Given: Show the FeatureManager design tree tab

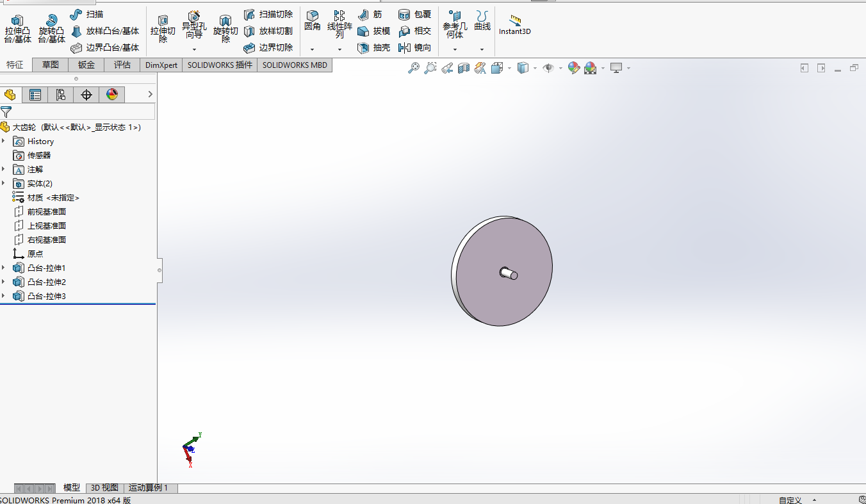Looking at the screenshot, I should coord(10,95).
